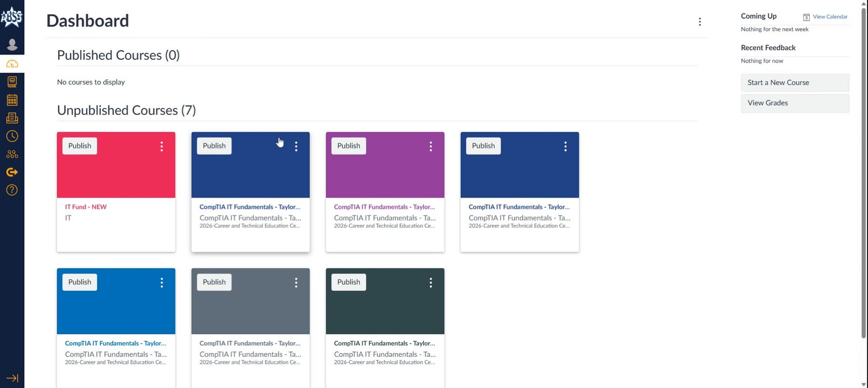
Task: Publish the pink IT Fund - NEW course
Action: (x=80, y=146)
